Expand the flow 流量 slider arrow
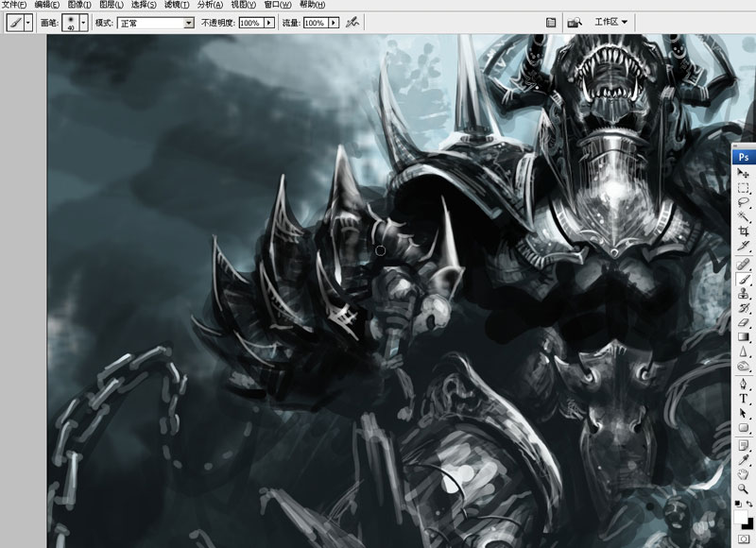This screenshot has width=756, height=548. (x=334, y=23)
